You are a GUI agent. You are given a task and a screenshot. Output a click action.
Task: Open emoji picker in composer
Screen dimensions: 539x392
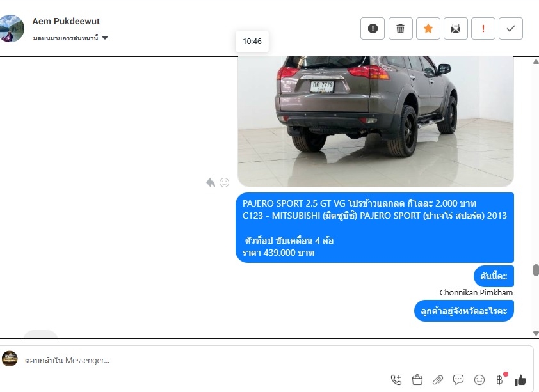click(x=479, y=380)
